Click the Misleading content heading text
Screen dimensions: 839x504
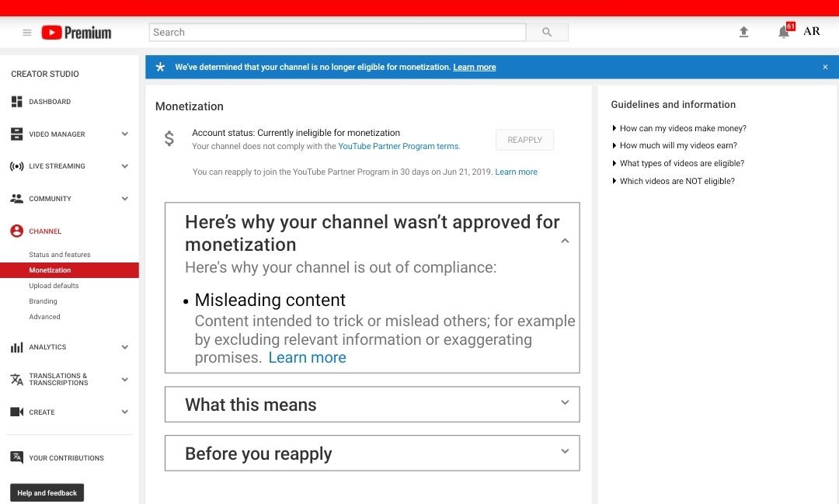pos(270,301)
